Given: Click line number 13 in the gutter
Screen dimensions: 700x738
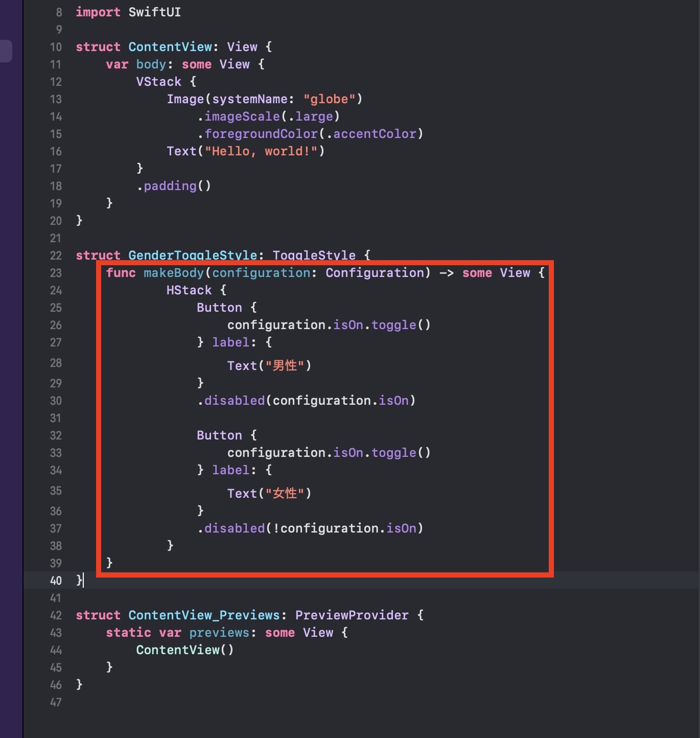Looking at the screenshot, I should click(56, 99).
